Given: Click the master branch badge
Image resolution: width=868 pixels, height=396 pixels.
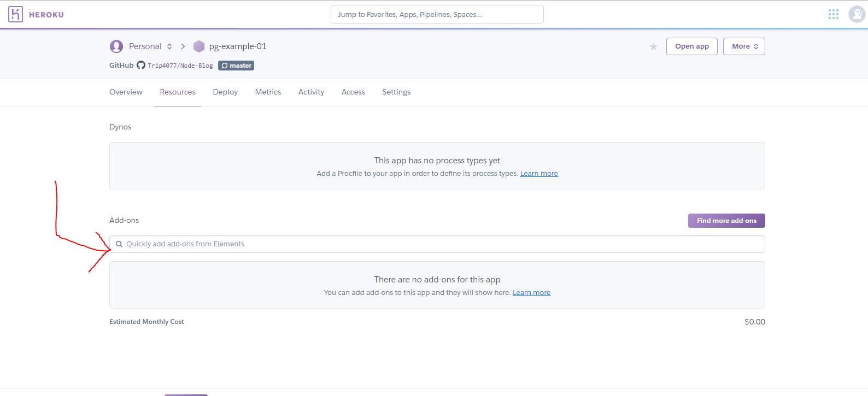Looking at the screenshot, I should [236, 66].
